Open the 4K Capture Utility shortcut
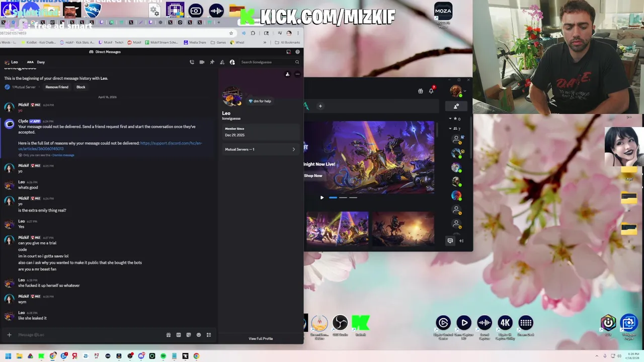 505,327
